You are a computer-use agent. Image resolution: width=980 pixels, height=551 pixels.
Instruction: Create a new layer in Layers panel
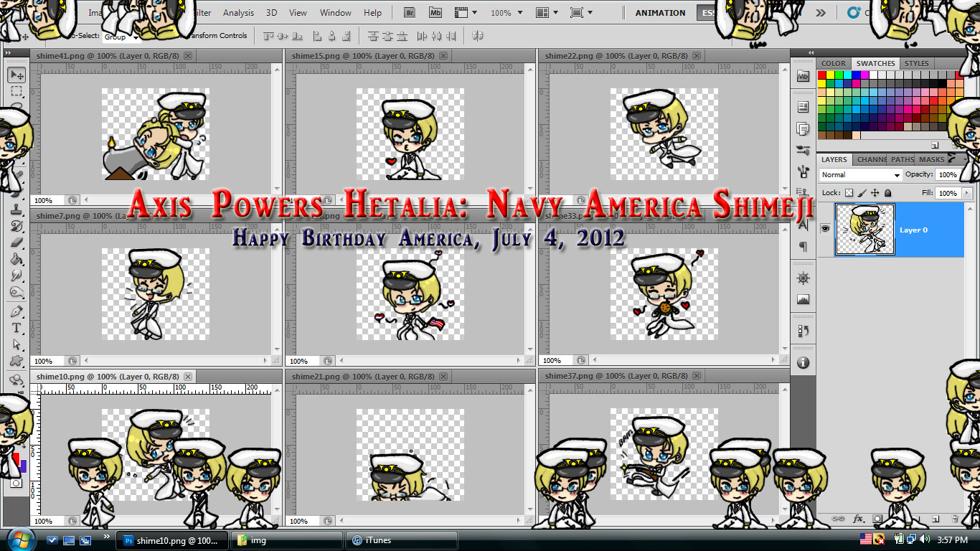click(x=936, y=518)
